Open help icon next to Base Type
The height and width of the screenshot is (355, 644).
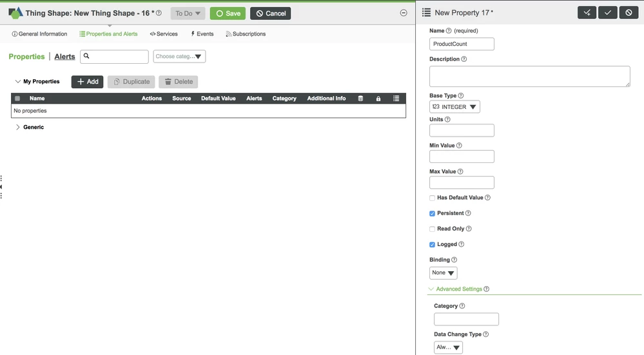pos(461,95)
